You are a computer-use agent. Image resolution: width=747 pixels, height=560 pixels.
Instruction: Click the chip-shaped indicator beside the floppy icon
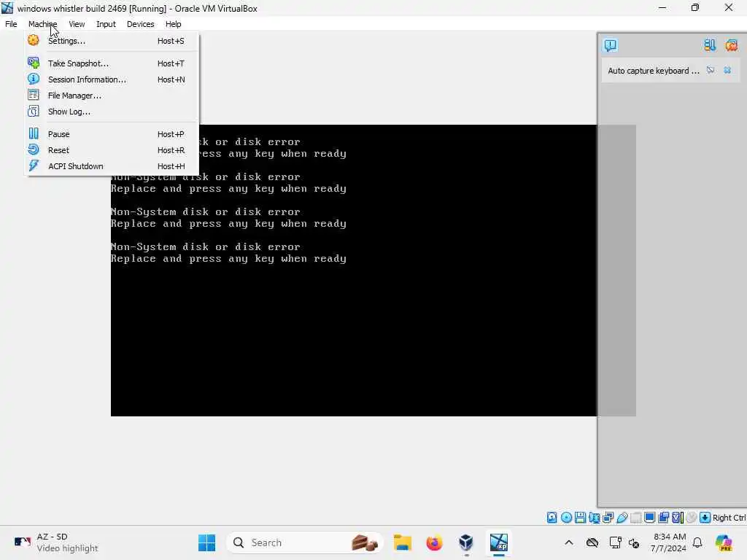pos(594,518)
